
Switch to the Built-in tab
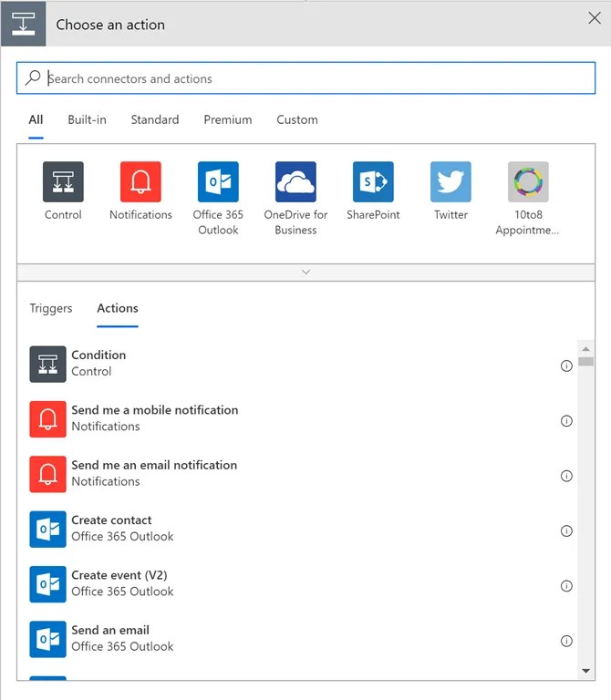coord(88,119)
